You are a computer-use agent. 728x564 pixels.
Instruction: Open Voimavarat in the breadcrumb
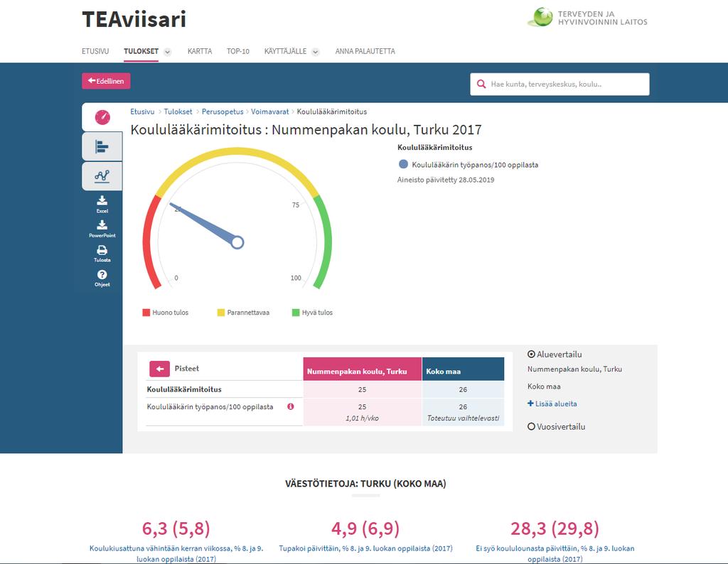click(269, 112)
